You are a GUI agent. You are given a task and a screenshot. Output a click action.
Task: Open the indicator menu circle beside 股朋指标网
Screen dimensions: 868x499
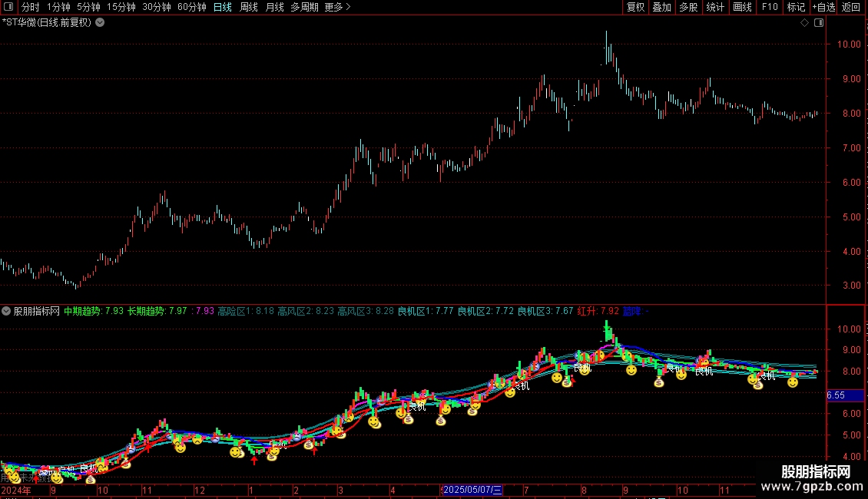[x=6, y=311]
